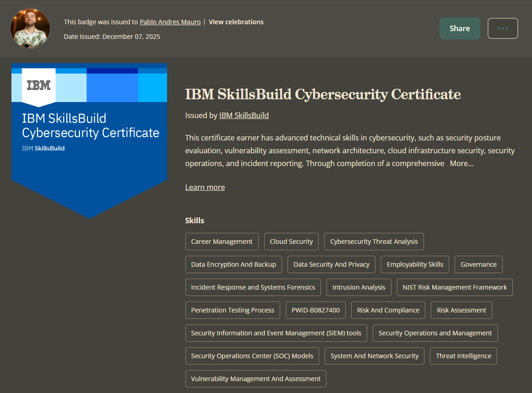Click the IBM SkillsBuild Cybersecurity Certificate heading

click(323, 94)
